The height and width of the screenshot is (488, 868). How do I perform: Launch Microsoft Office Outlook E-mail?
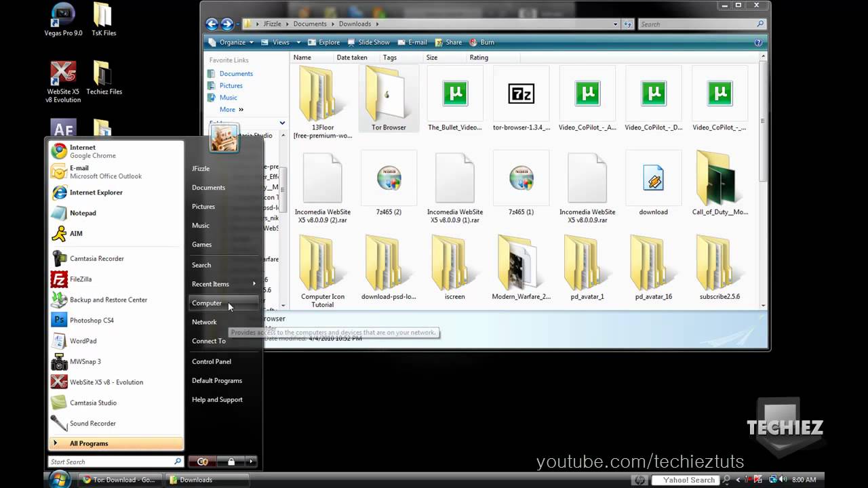115,171
